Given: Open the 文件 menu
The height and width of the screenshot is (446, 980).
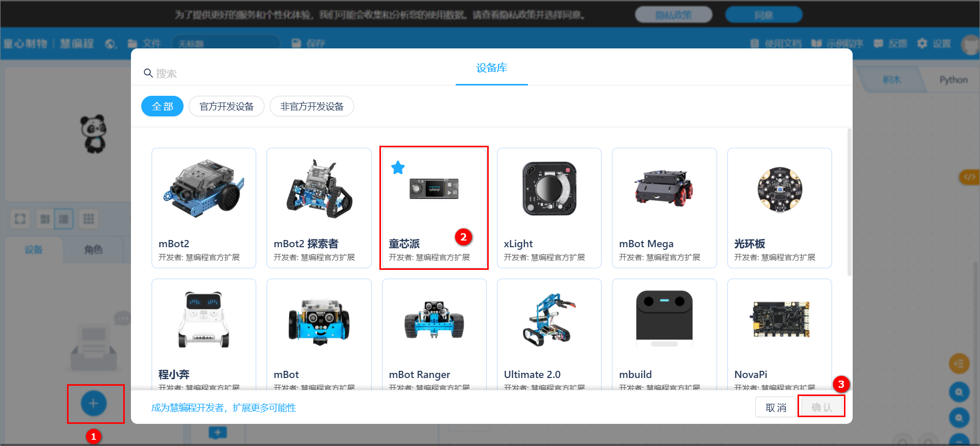Looking at the screenshot, I should click(x=145, y=44).
